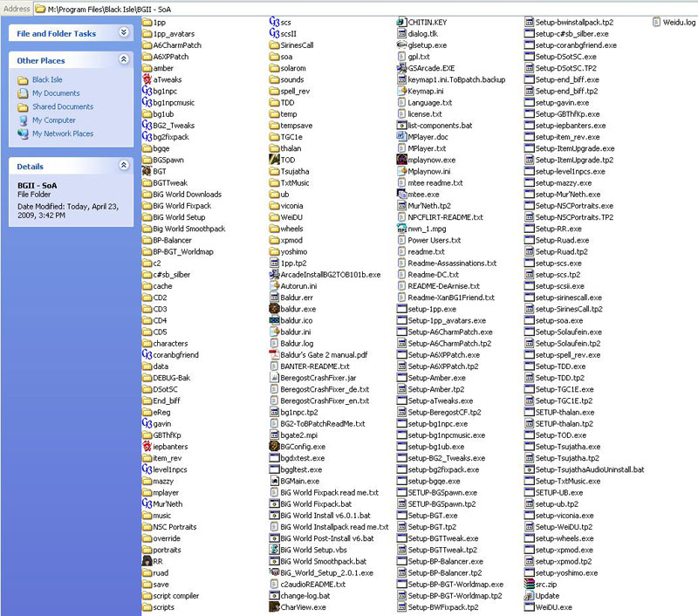Click the nwn_1.mpg video file icon
Viewport: 698px width, 616px height.
point(401,229)
